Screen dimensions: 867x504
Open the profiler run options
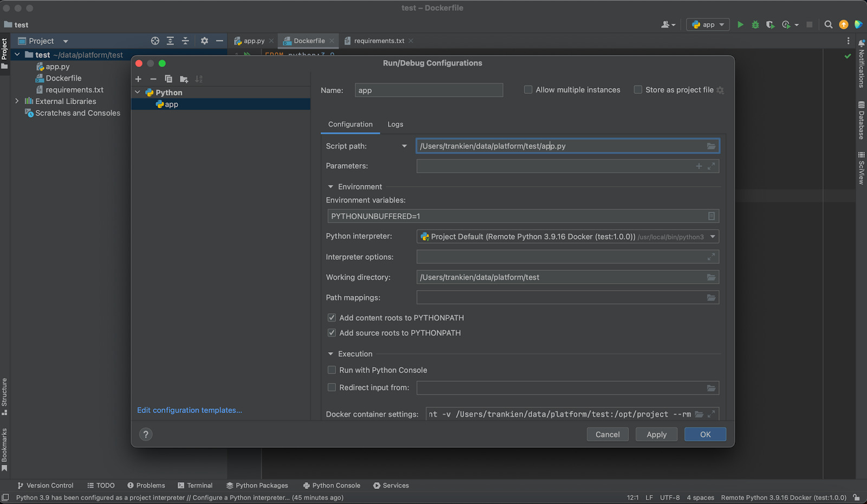coord(786,24)
